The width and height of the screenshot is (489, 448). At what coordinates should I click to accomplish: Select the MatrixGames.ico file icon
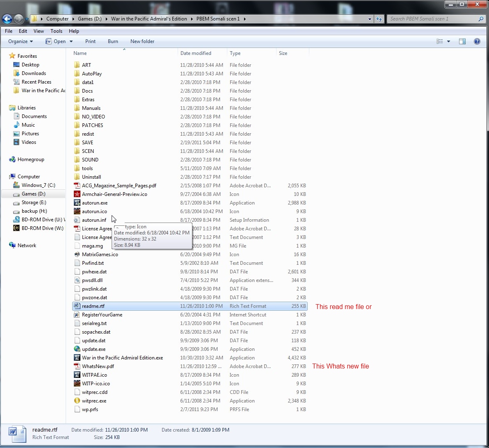pos(77,254)
